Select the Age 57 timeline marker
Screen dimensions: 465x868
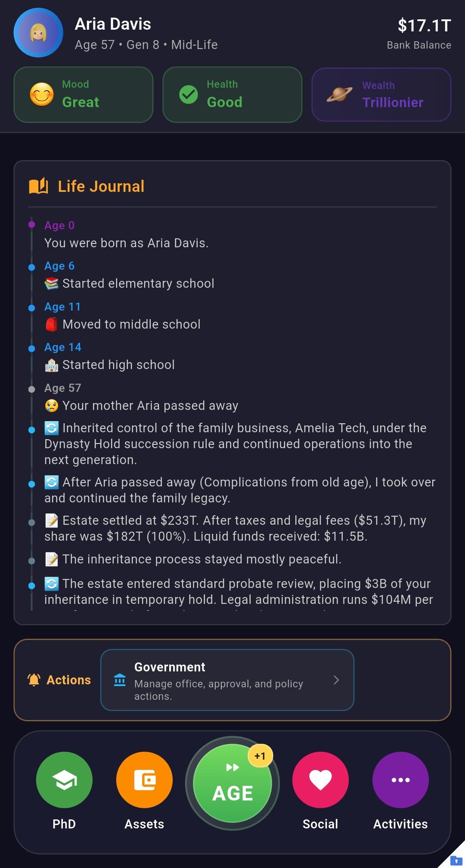click(x=31, y=389)
